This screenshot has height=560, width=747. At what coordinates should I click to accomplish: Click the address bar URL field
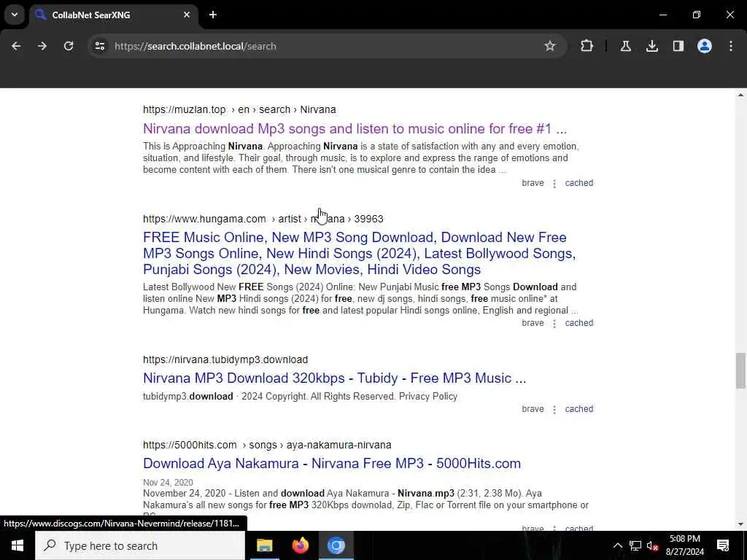(326, 46)
